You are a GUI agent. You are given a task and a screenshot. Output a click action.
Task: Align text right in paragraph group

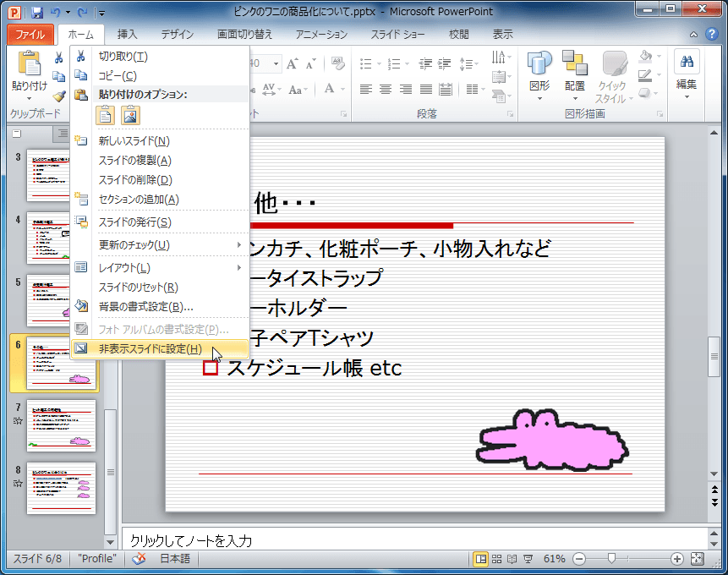pyautogui.click(x=405, y=89)
